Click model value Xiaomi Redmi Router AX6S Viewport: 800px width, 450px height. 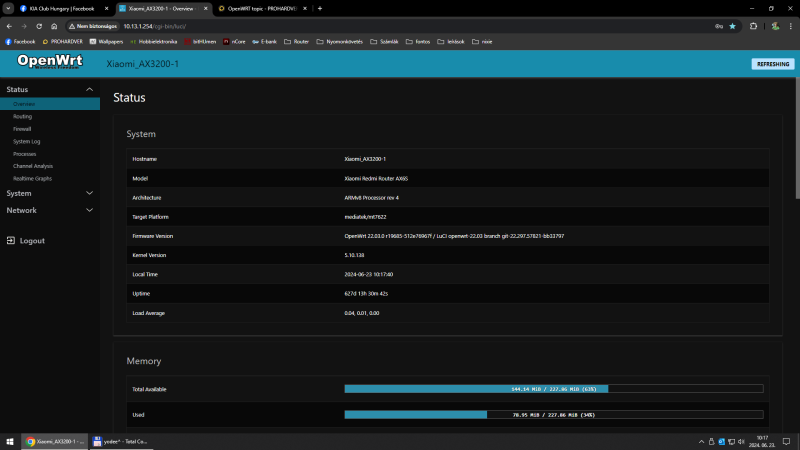click(376, 179)
